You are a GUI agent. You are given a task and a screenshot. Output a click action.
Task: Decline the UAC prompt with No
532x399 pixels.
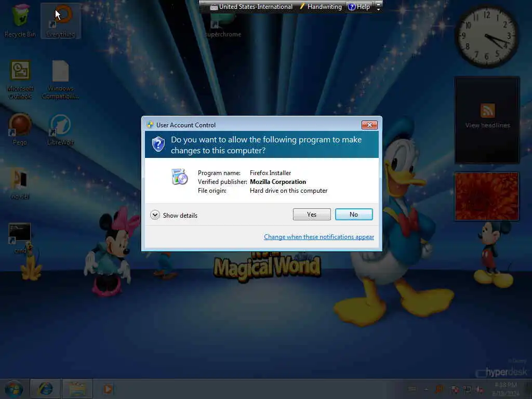click(353, 215)
